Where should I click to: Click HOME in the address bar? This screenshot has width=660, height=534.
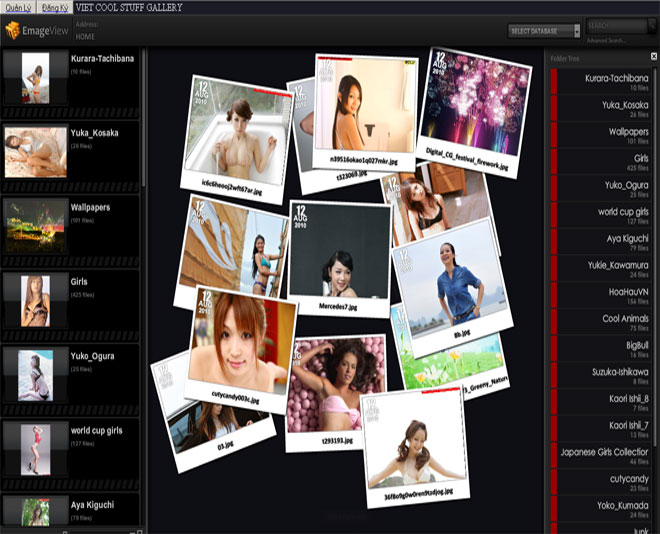85,37
